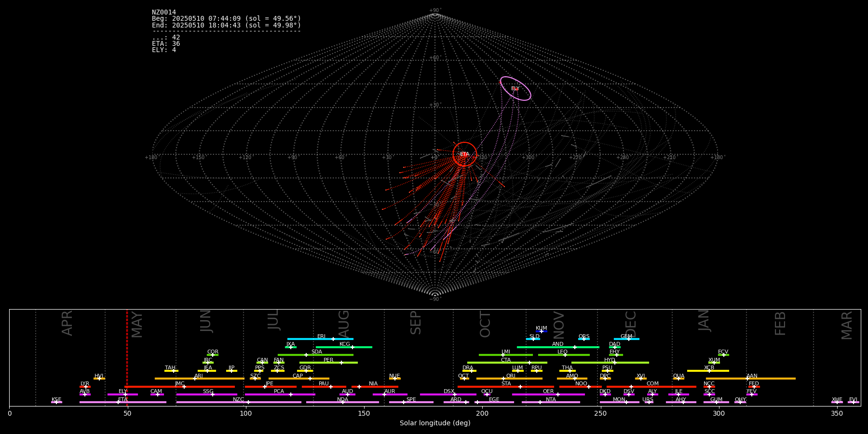Click the AND shower bar
Image resolution: width=868 pixels, height=434 pixels.
point(558,347)
